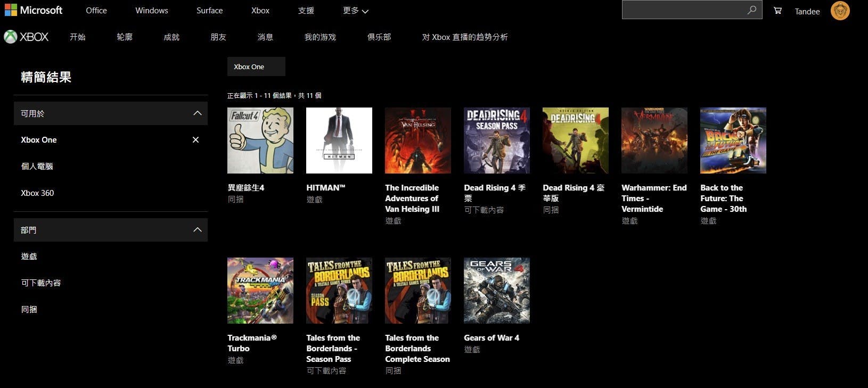Viewport: 868px width, 388px height.
Task: Click the 精簡結果 heading
Action: click(46, 77)
